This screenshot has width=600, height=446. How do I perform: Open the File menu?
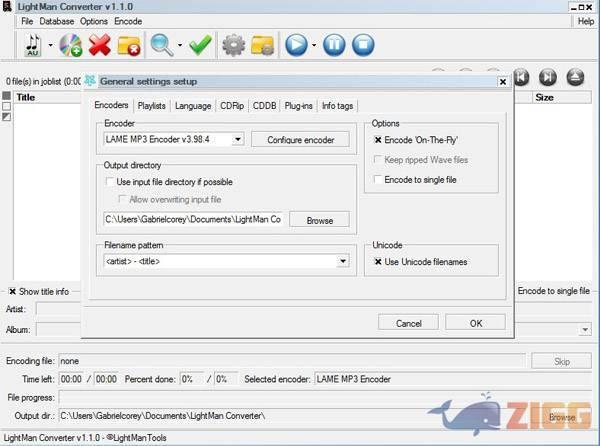(27, 21)
